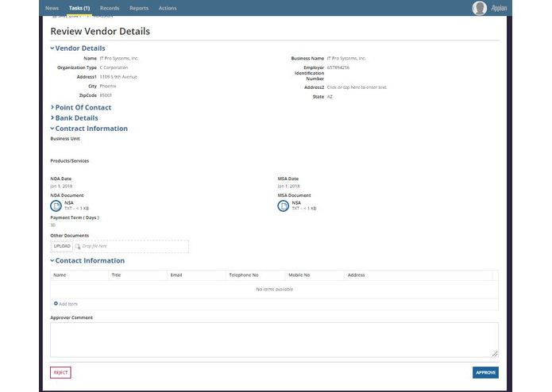The image size is (552, 392).
Task: Click the Address2 text entry field
Action: click(357, 87)
